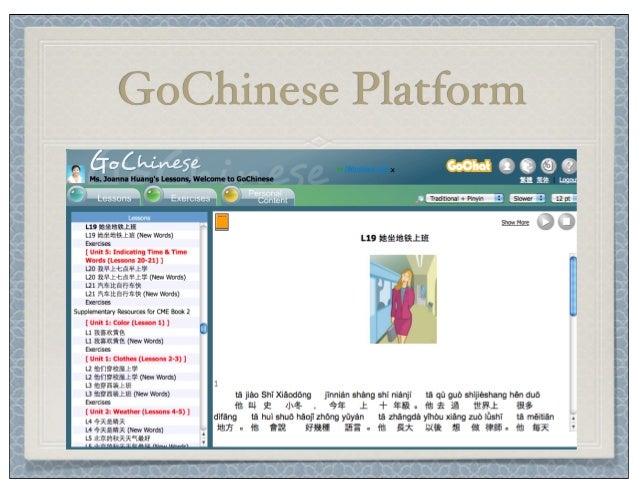Open Exercises row below L21 New Words
This screenshot has width=638, height=493.
coord(98,302)
